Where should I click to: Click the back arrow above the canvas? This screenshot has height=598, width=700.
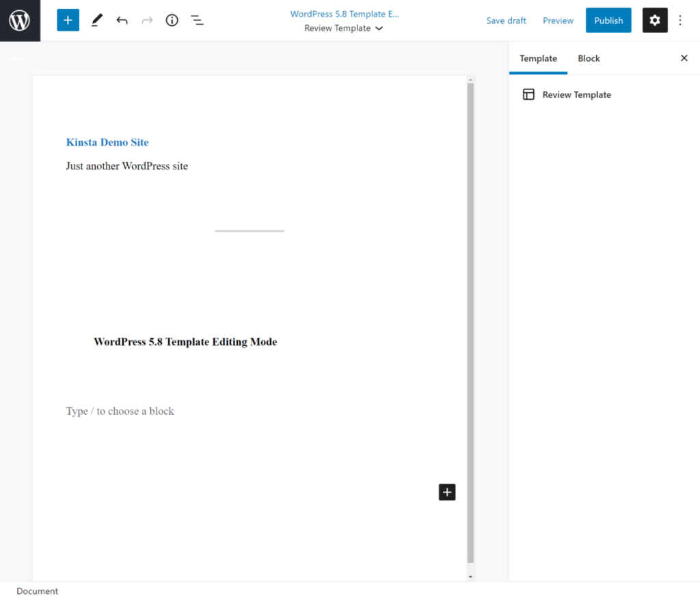(15, 59)
